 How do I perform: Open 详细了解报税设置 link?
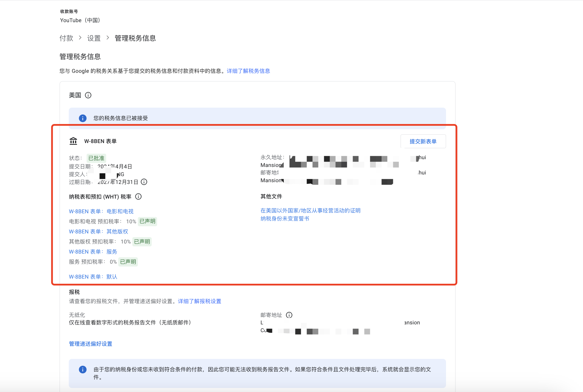(x=199, y=301)
